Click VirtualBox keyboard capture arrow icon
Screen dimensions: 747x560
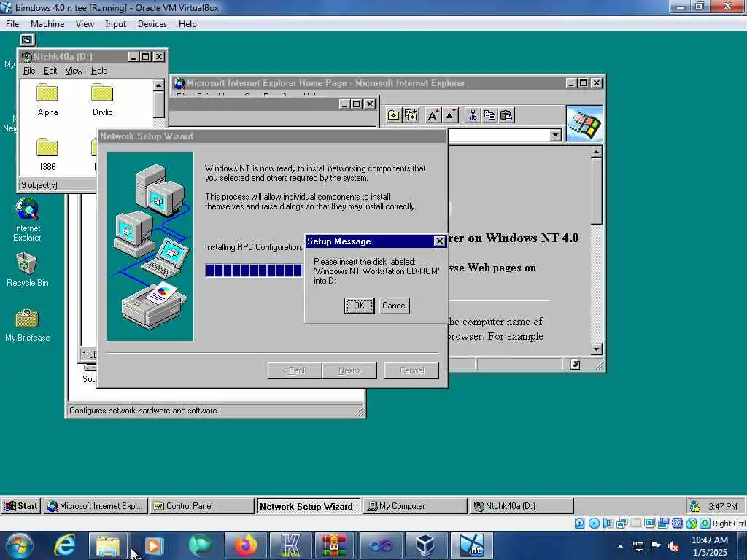[x=705, y=524]
